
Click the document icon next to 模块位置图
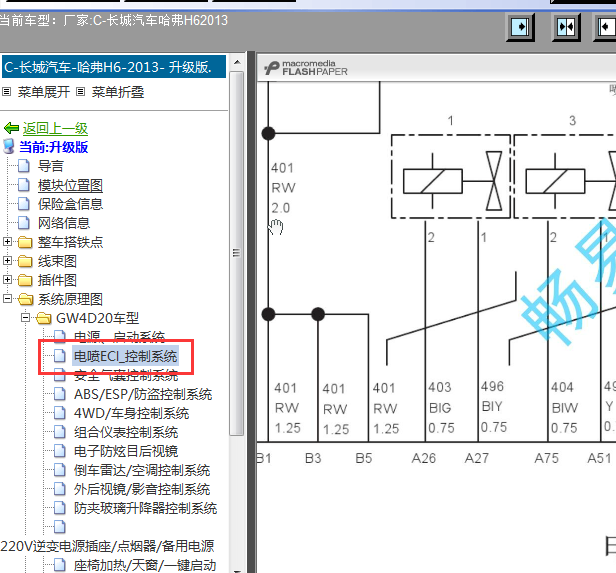24,185
